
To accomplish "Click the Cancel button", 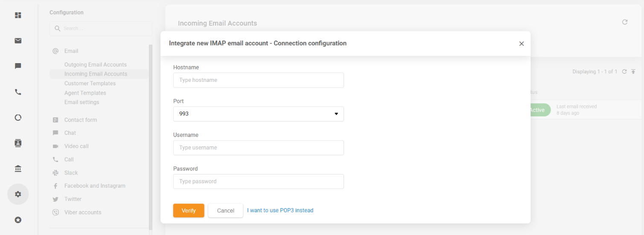I will pyautogui.click(x=225, y=211).
